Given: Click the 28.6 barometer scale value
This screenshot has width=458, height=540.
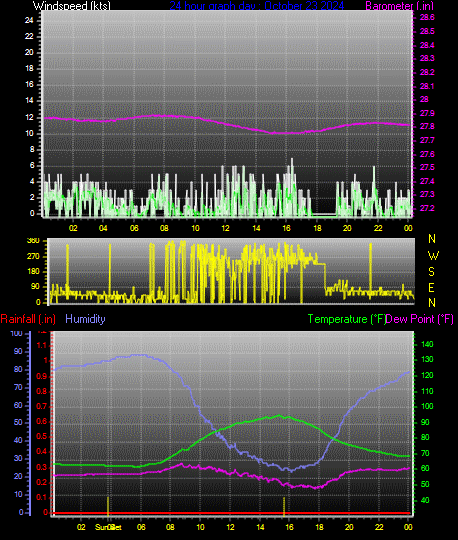Looking at the screenshot, I should click(427, 17).
